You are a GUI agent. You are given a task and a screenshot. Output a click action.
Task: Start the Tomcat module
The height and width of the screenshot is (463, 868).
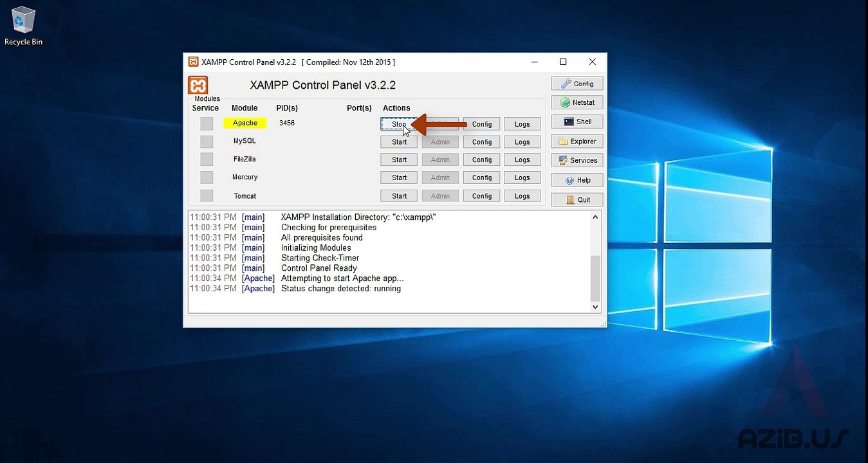point(399,196)
